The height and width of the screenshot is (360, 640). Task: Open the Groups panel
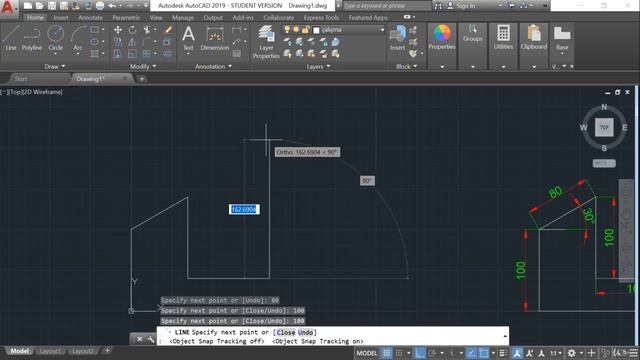click(x=473, y=33)
